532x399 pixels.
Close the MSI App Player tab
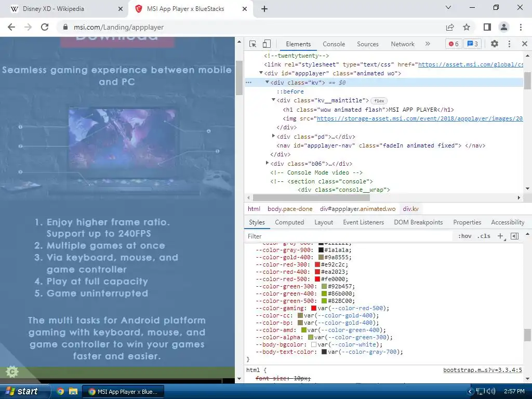click(x=245, y=9)
